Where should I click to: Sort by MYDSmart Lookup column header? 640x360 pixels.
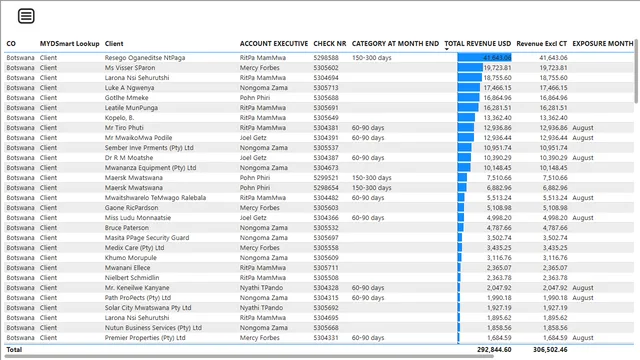(x=69, y=44)
